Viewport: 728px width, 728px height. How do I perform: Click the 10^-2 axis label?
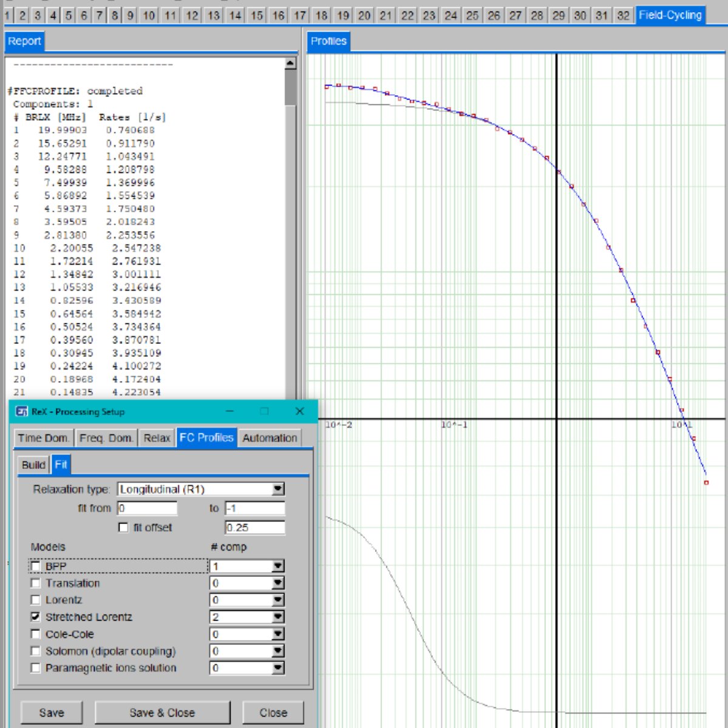pos(339,425)
